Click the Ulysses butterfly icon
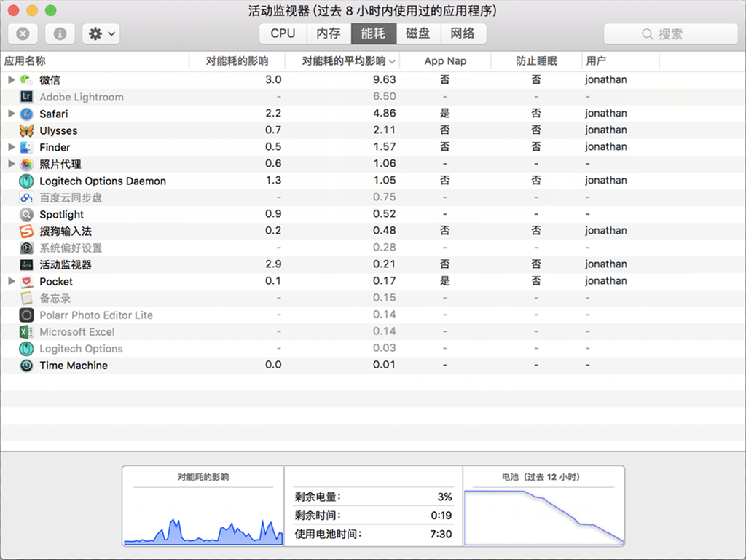 pos(26,130)
